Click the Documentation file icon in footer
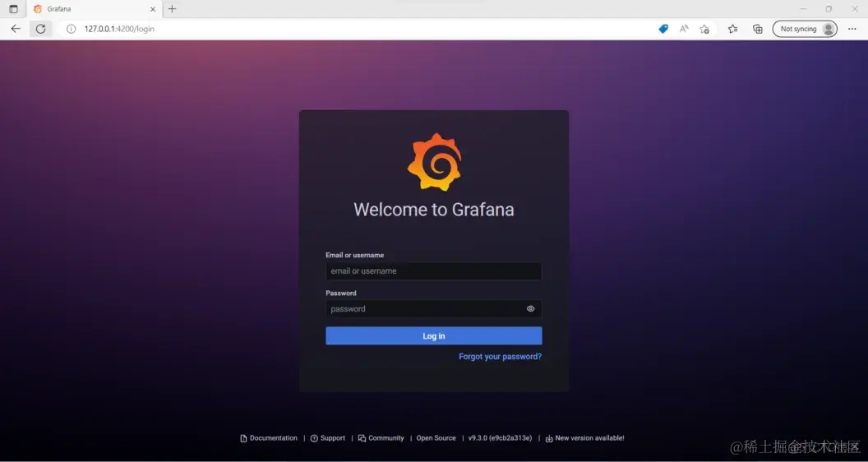Image resolution: width=868 pixels, height=462 pixels. tap(243, 438)
